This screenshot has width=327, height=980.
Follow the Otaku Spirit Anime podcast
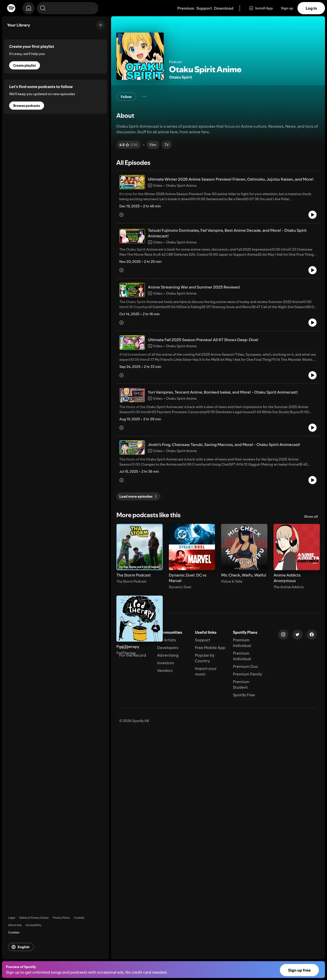pyautogui.click(x=126, y=97)
